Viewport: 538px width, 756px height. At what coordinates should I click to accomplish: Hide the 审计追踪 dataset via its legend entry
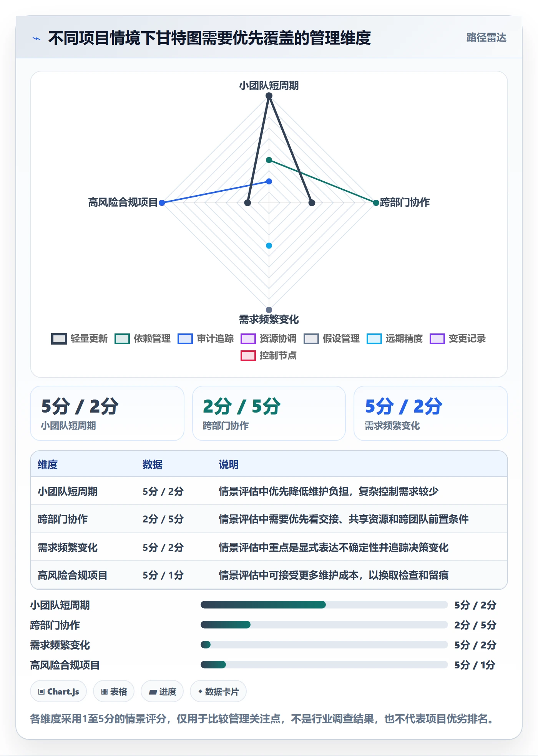(206, 338)
